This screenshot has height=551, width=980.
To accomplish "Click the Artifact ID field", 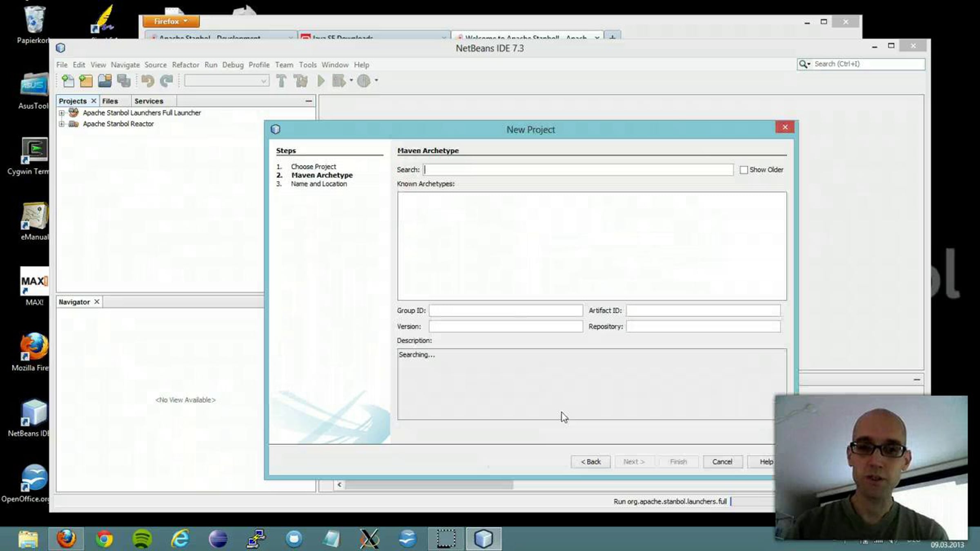I will click(x=703, y=311).
